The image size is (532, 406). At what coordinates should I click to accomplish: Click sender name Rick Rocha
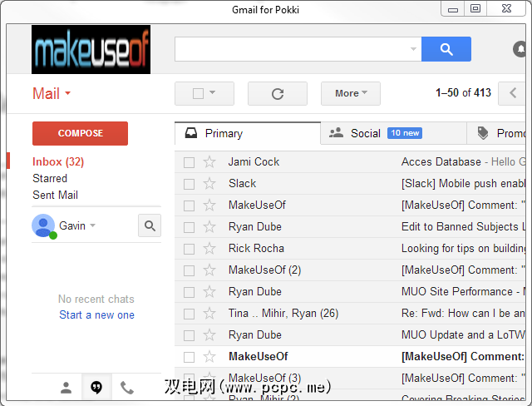click(256, 249)
